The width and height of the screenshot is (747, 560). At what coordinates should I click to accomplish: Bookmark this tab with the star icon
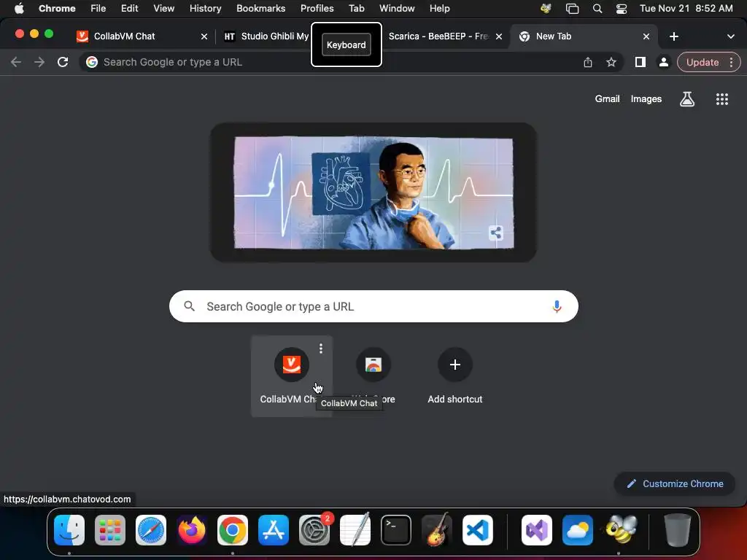tap(611, 62)
